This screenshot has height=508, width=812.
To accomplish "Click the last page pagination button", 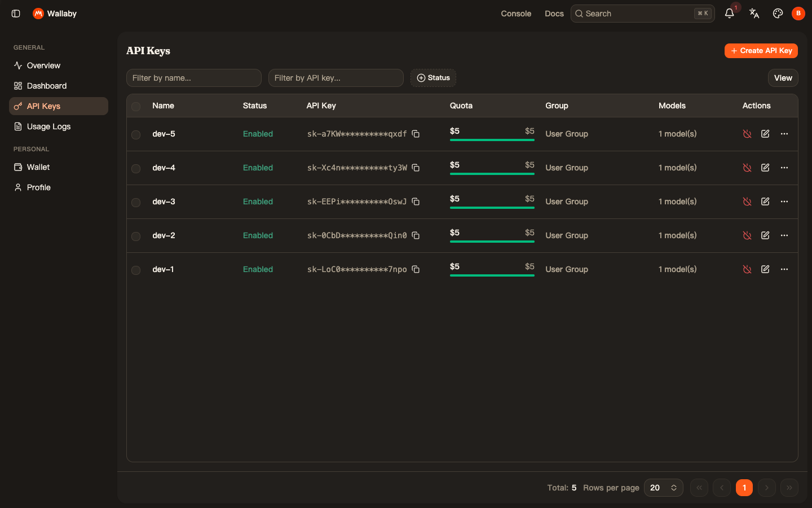I will click(x=789, y=488).
